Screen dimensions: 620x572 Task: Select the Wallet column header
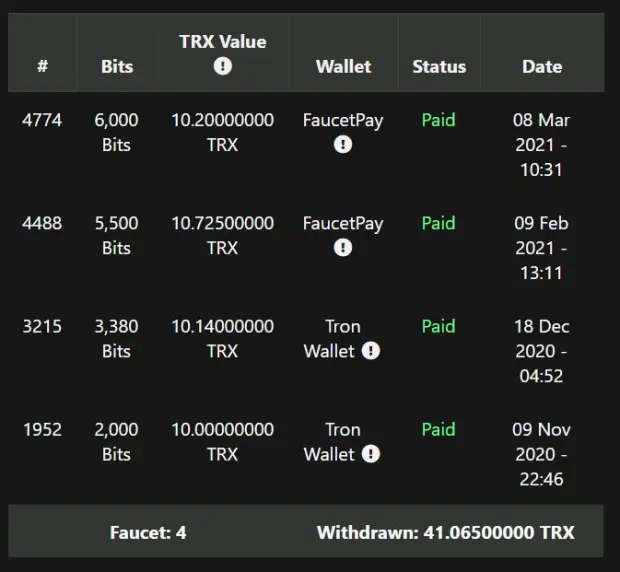[x=344, y=66]
